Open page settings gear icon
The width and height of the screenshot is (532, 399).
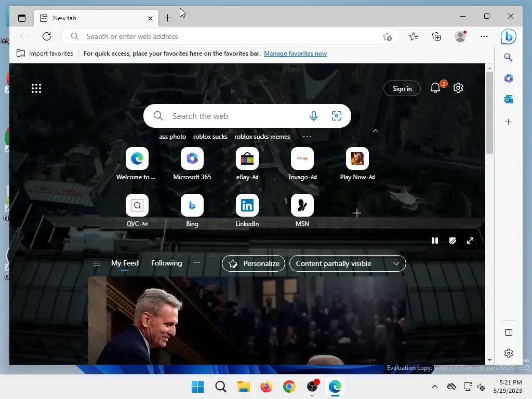(458, 88)
